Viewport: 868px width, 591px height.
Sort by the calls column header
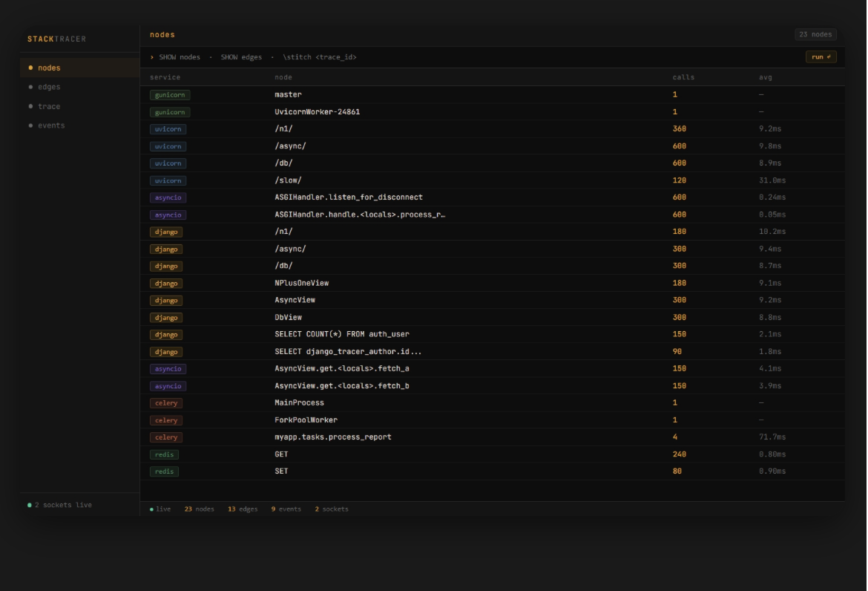[683, 77]
